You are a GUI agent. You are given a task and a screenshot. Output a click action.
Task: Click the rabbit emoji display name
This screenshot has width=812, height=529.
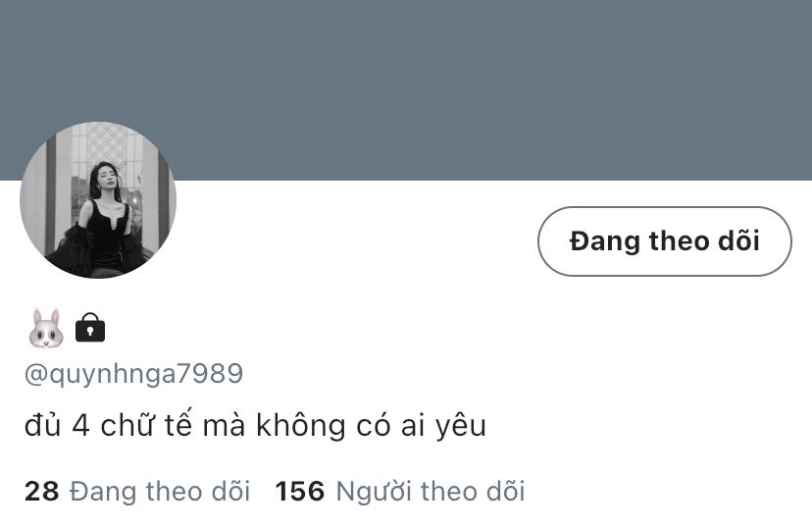coord(46,328)
